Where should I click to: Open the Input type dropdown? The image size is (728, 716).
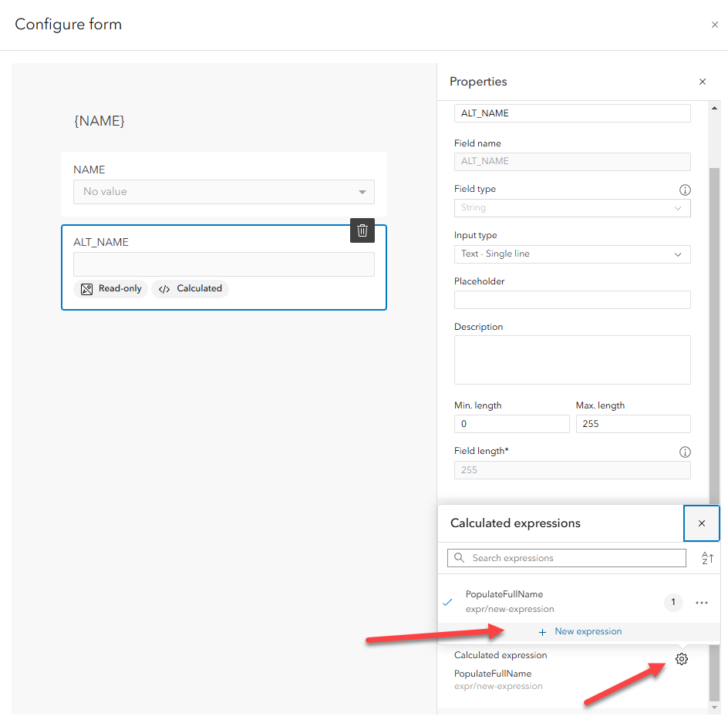pos(572,254)
